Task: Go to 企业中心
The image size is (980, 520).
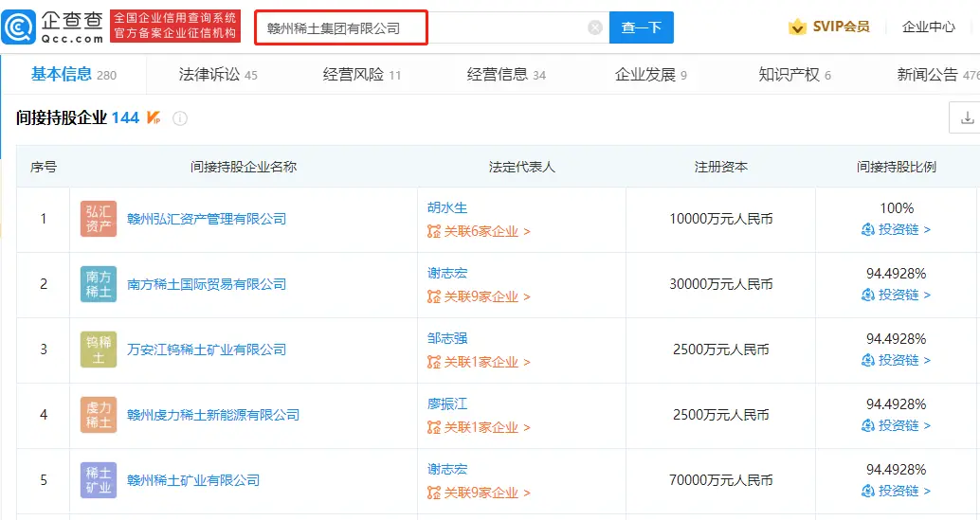Action: tap(928, 27)
